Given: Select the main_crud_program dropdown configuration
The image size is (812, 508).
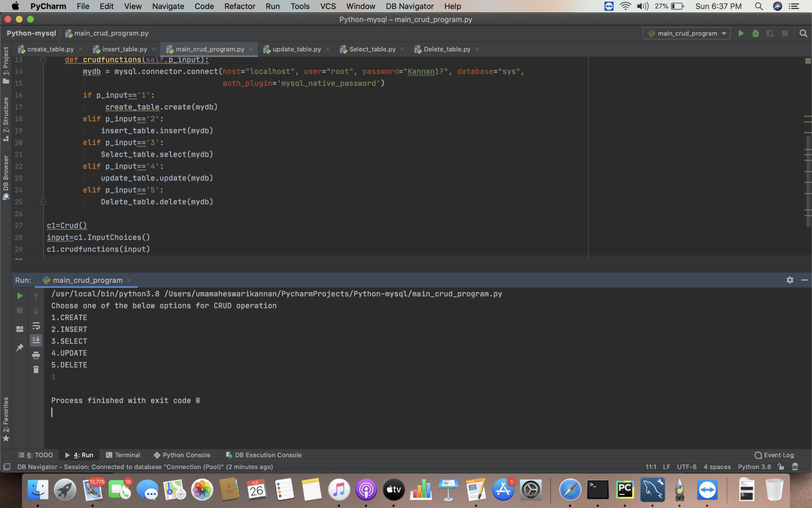Looking at the screenshot, I should click(687, 33).
